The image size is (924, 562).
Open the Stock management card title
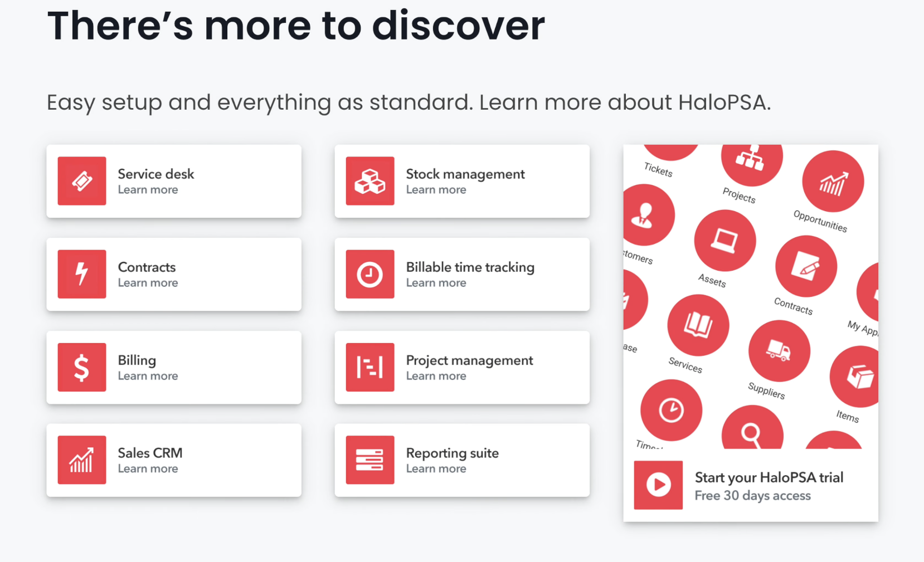[x=465, y=174]
